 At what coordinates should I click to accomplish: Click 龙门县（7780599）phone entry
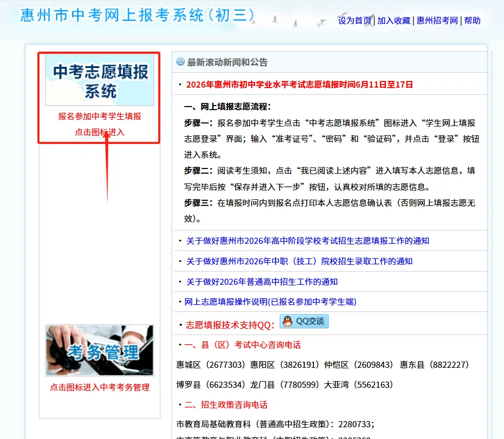click(x=284, y=385)
